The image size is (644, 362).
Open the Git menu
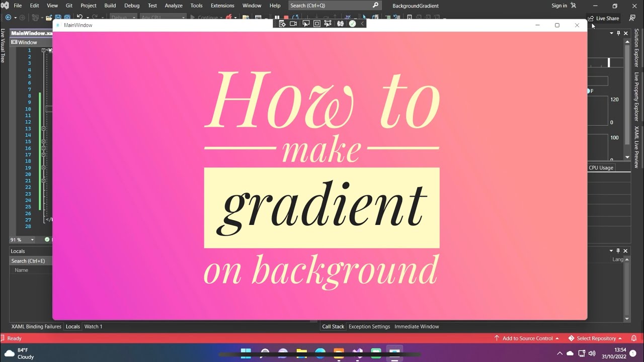(x=69, y=6)
